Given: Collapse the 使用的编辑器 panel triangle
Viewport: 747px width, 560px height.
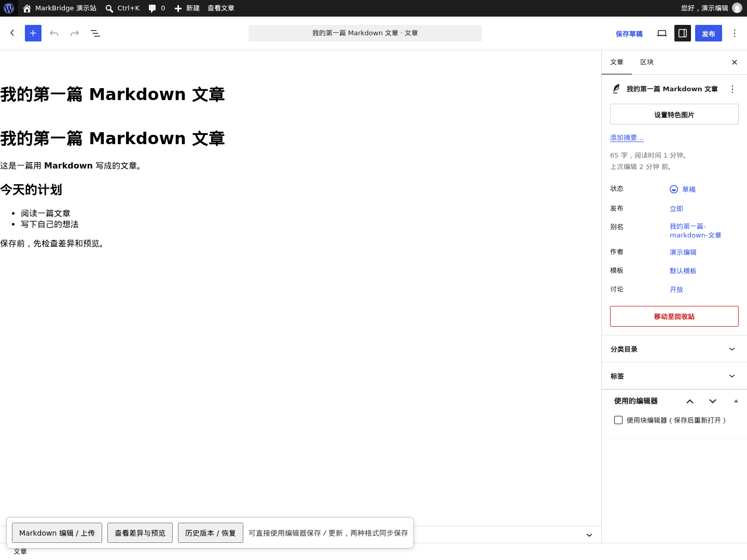Looking at the screenshot, I should pyautogui.click(x=736, y=401).
